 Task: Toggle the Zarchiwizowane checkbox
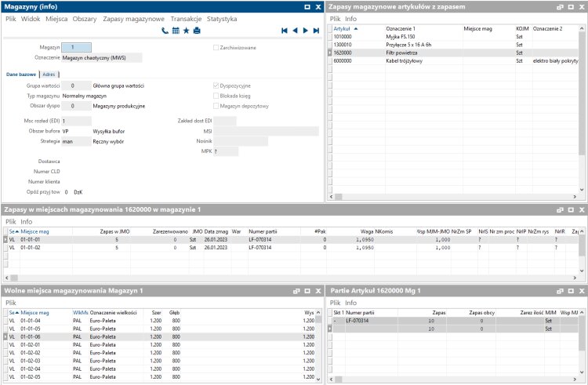click(216, 48)
